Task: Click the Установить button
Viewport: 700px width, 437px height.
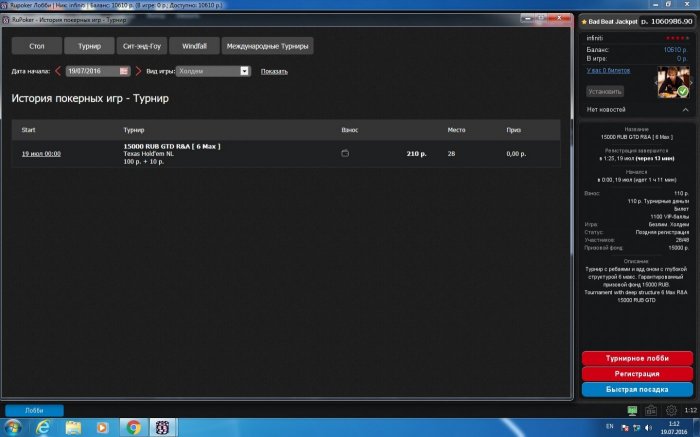Action: (605, 91)
